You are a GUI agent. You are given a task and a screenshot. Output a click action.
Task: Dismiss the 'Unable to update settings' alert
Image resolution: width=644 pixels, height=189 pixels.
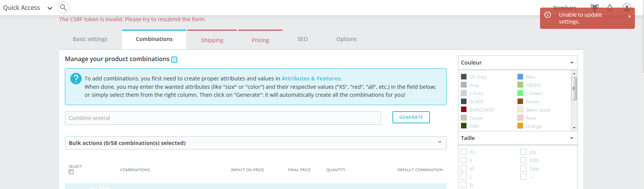630,17
